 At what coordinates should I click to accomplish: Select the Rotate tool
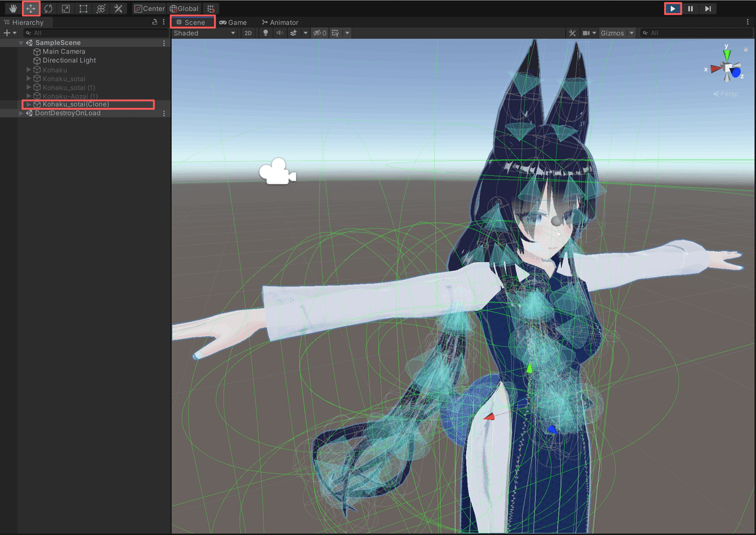tap(48, 9)
